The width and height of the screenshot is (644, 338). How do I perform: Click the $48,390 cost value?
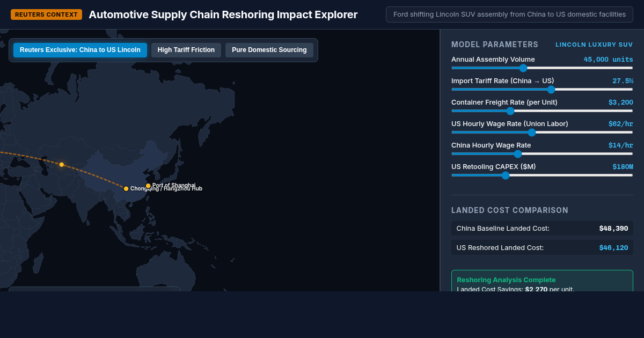613,229
